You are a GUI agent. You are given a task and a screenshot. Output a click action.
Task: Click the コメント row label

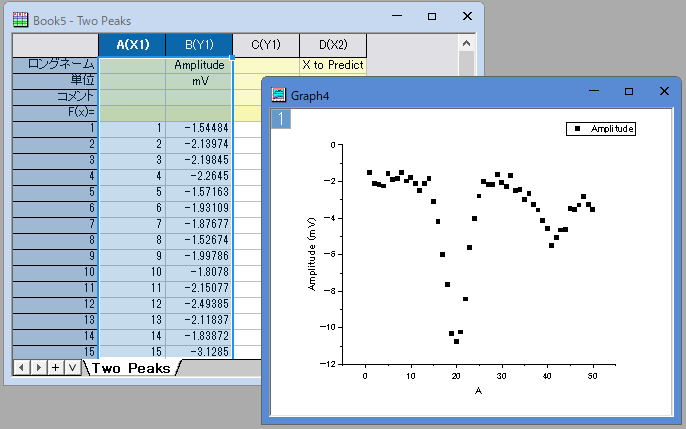pyautogui.click(x=55, y=97)
